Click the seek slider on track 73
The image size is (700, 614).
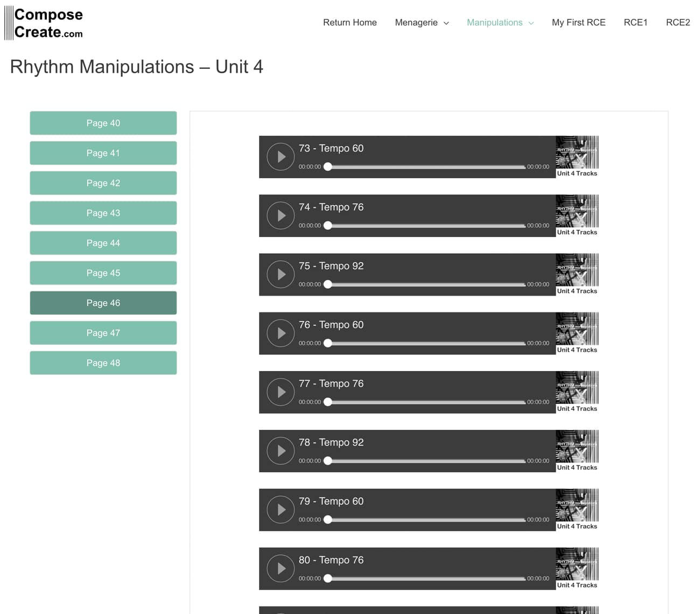point(425,167)
